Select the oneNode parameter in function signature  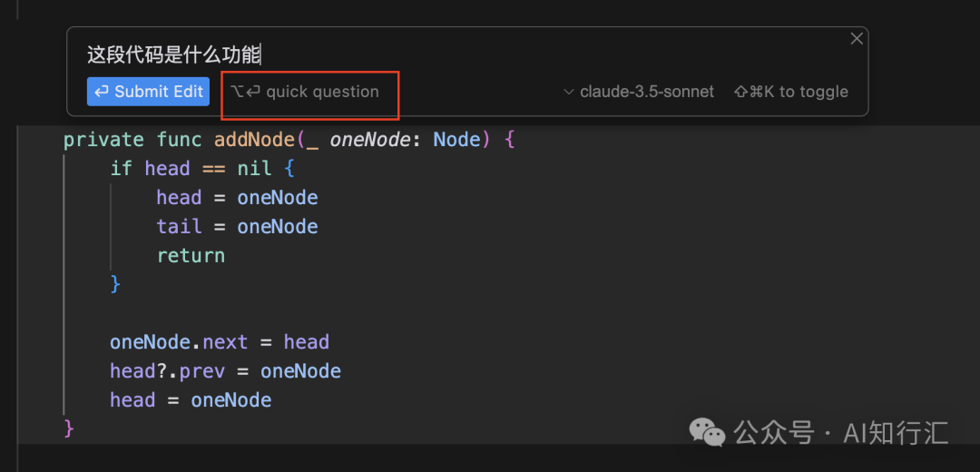pos(369,140)
